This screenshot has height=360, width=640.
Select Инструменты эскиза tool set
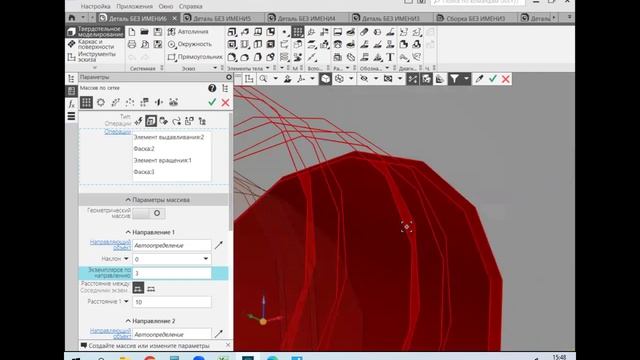coord(95,57)
